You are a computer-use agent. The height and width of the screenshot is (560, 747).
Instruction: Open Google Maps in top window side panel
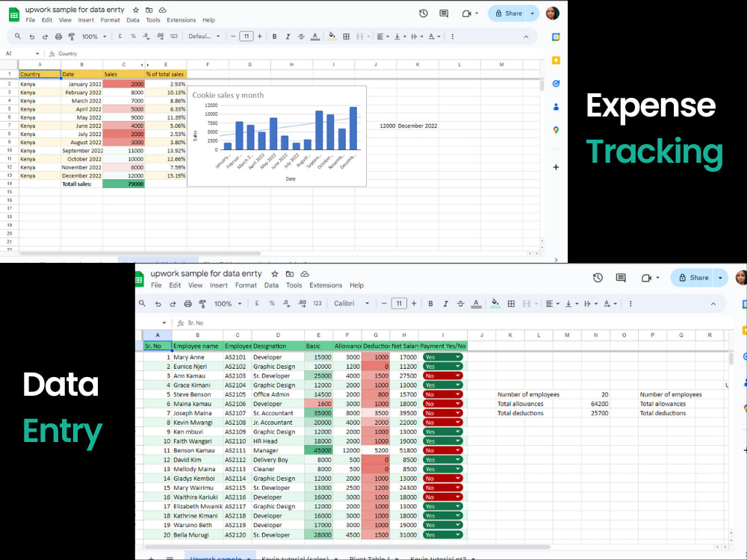[556, 130]
